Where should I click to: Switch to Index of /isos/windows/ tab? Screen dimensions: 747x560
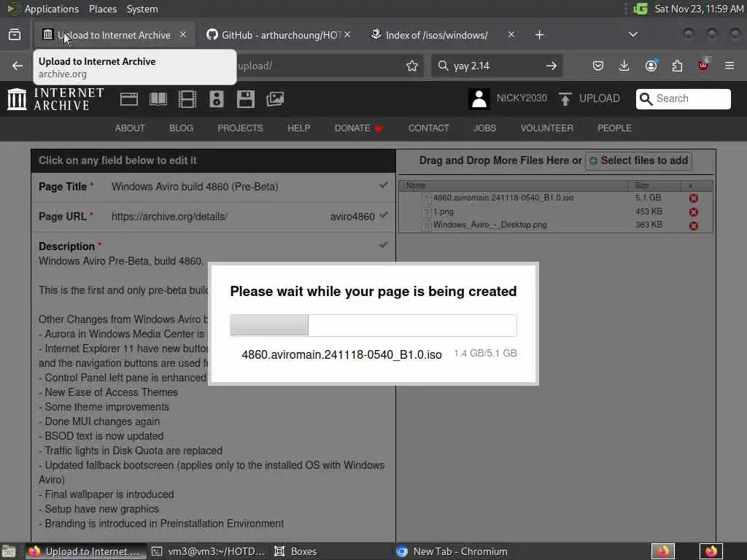436,35
